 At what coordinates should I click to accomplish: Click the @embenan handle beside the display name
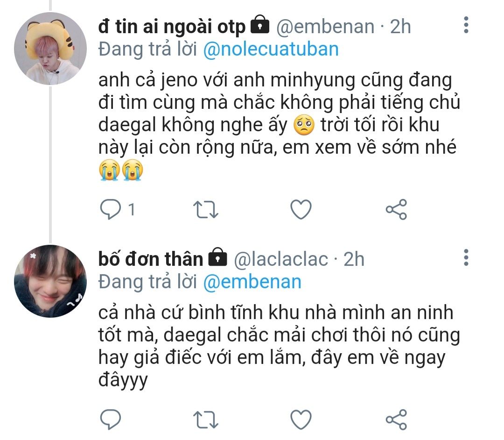(x=325, y=27)
